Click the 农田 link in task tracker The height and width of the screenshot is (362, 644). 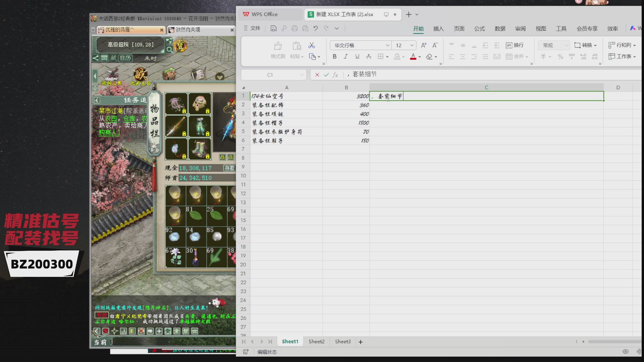[x=111, y=119]
